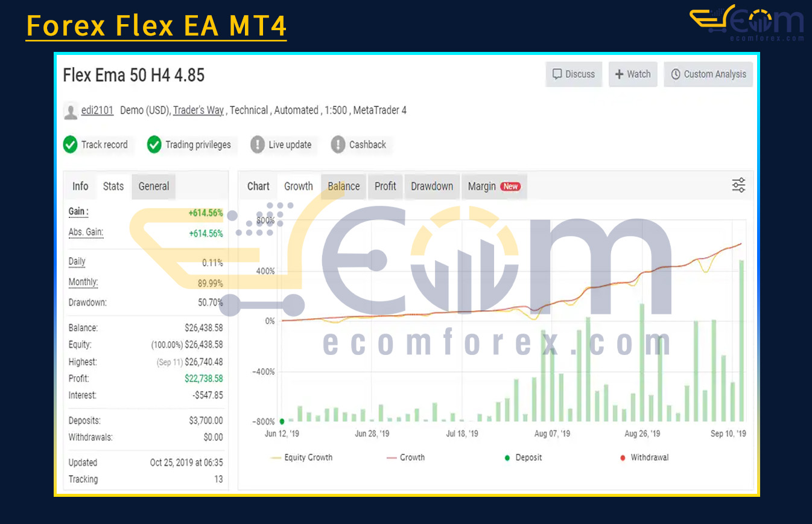Toggle the Deposit legend marker
Image resolution: width=812 pixels, height=524 pixels.
pos(523,458)
